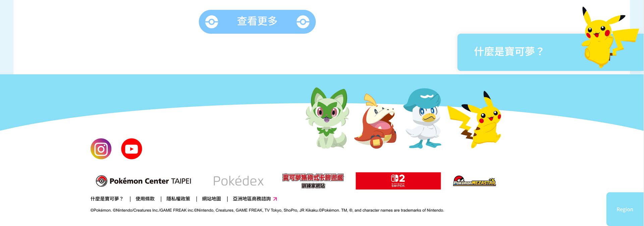The height and width of the screenshot is (226, 644).
Task: Click the Poké Ball icon right of 查看更多
Action: pos(303,22)
